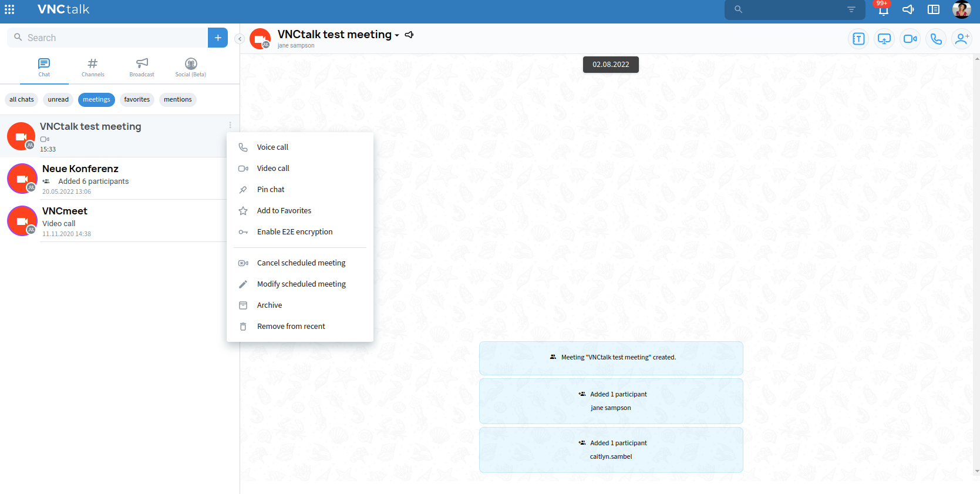Click the 02.08.2022 date label
This screenshot has width=980, height=494.
pos(611,65)
